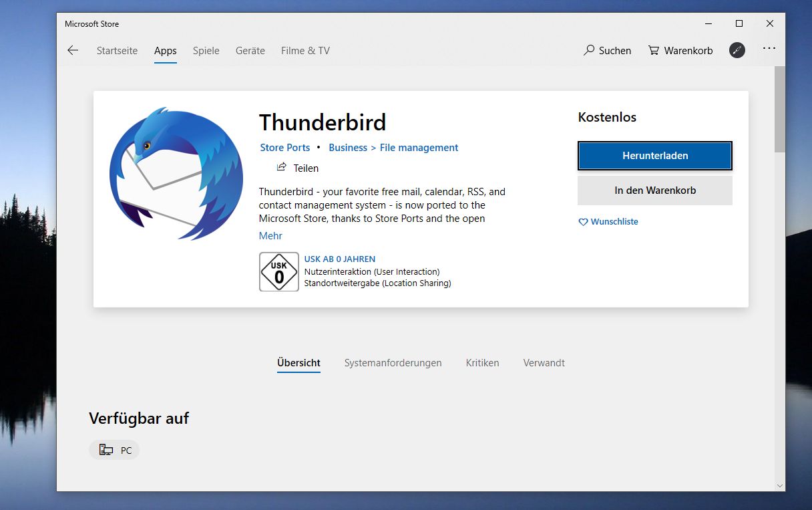Viewport: 812px width, 510px height.
Task: Open the user profile avatar
Action: 737,50
